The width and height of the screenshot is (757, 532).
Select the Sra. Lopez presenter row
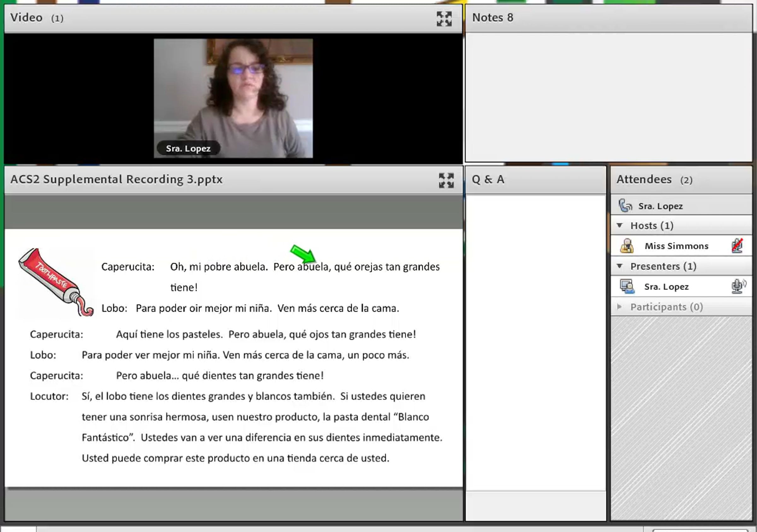pos(666,286)
